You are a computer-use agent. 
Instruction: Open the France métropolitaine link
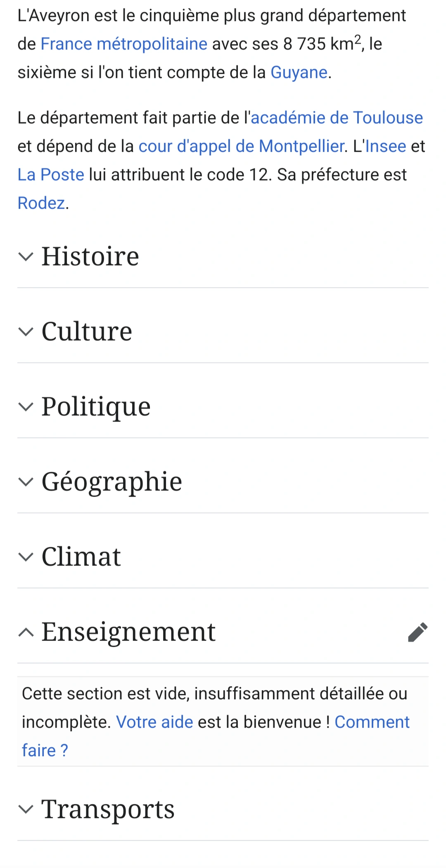tap(124, 44)
